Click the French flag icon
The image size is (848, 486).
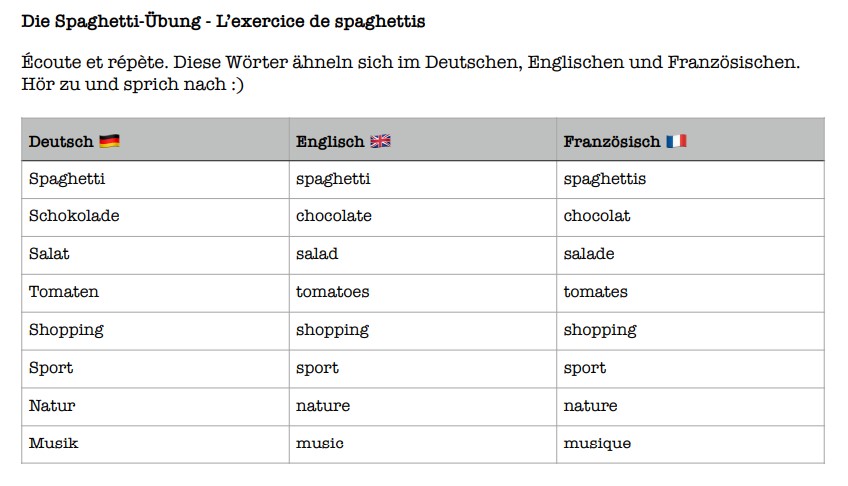[x=676, y=142]
